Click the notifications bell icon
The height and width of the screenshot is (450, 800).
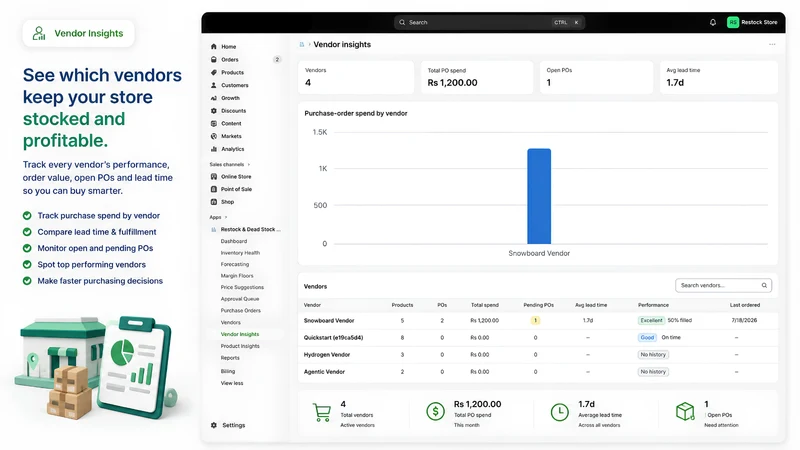tap(713, 22)
